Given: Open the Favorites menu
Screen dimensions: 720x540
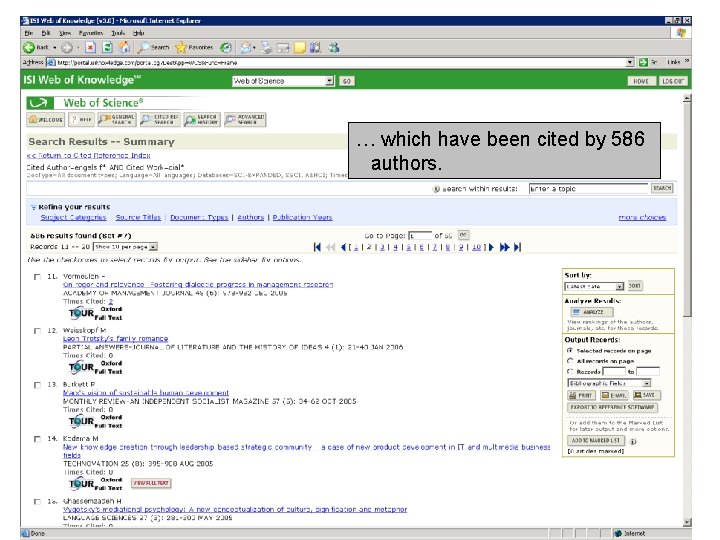Looking at the screenshot, I should click(91, 33).
